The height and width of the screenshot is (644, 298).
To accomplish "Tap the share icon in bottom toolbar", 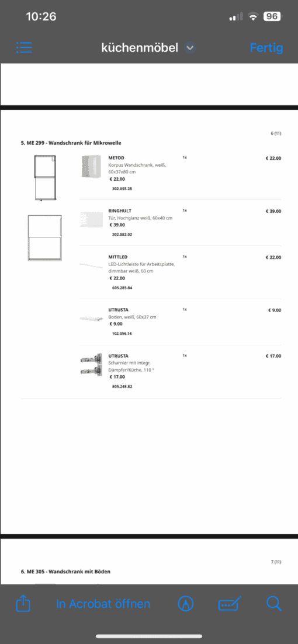I will (23, 604).
